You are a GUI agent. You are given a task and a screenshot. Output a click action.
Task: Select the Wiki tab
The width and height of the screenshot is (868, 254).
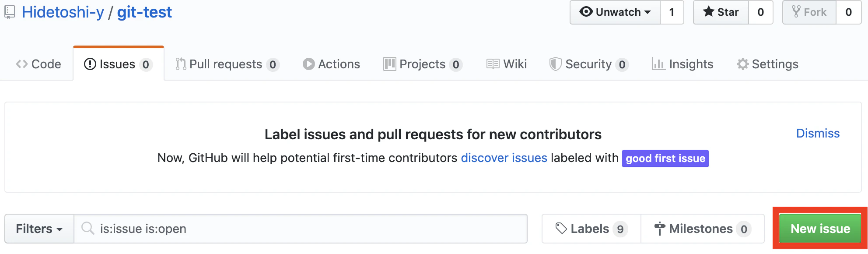507,64
